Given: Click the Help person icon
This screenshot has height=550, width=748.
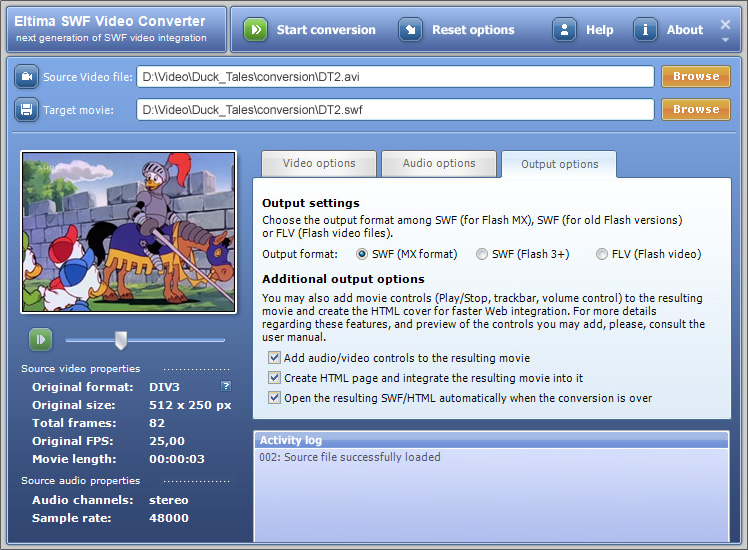Looking at the screenshot, I should (564, 30).
